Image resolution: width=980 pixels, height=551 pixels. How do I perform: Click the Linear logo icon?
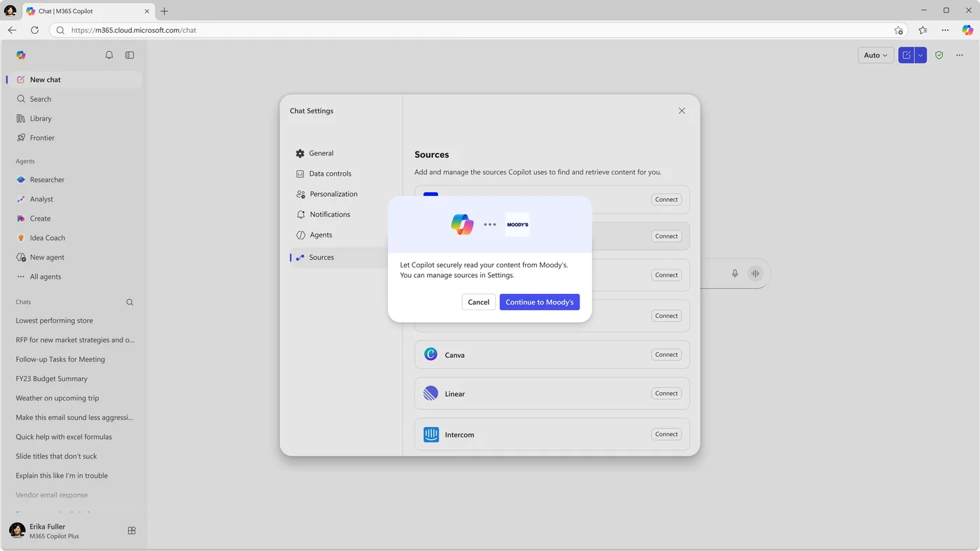click(431, 393)
